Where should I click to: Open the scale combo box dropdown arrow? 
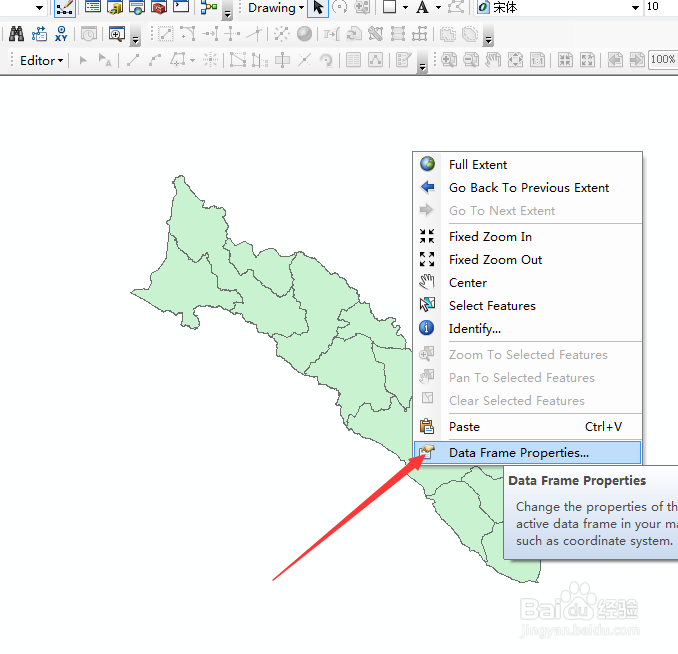[x=39, y=7]
